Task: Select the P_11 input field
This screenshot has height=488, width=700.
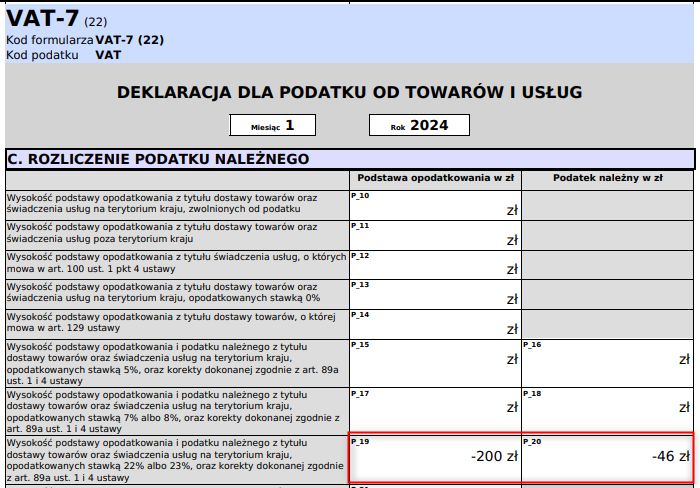Action: (x=434, y=234)
